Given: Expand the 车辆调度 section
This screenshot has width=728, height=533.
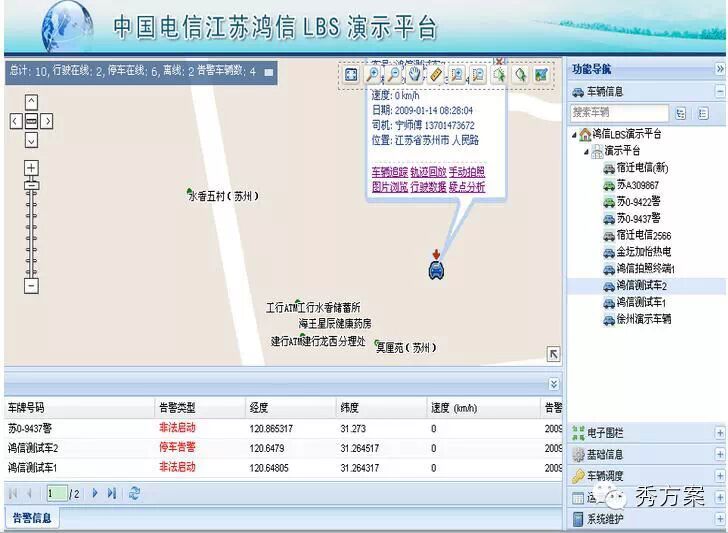Looking at the screenshot, I should (720, 476).
